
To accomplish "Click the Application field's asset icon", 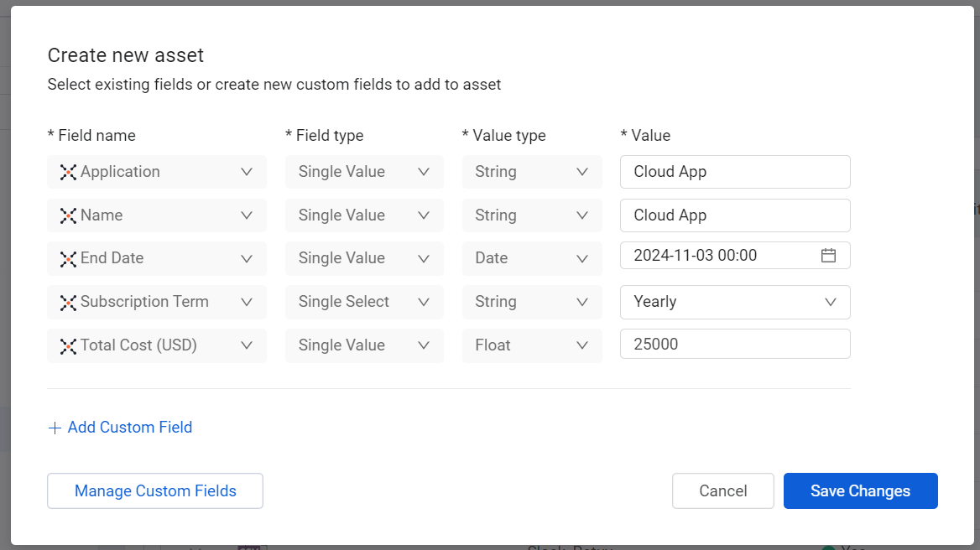I will (x=68, y=172).
